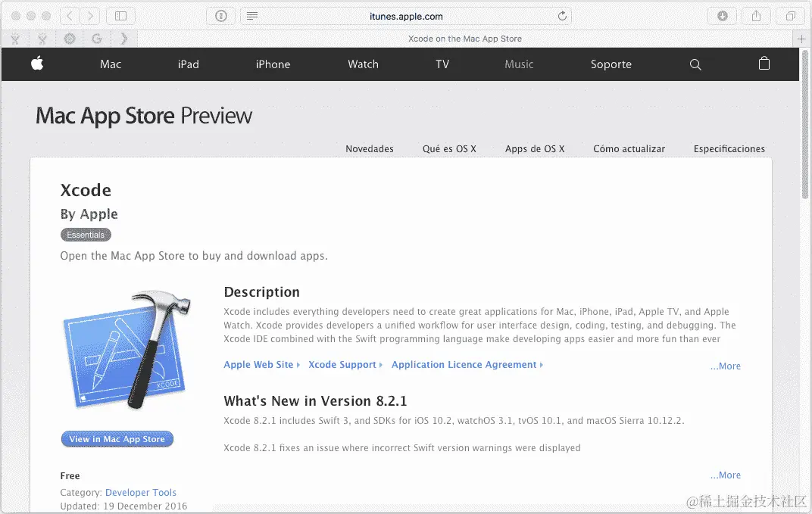812x514 pixels.
Task: Open TV in the navigation bar
Action: (x=442, y=64)
